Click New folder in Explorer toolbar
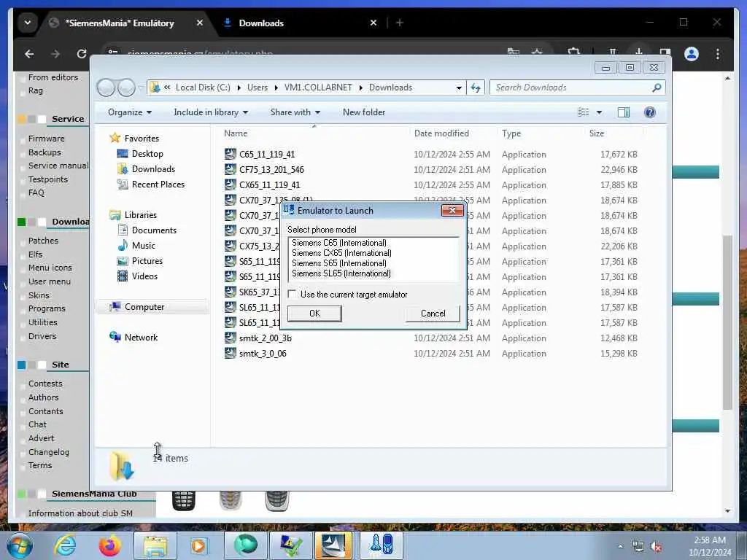 point(364,112)
